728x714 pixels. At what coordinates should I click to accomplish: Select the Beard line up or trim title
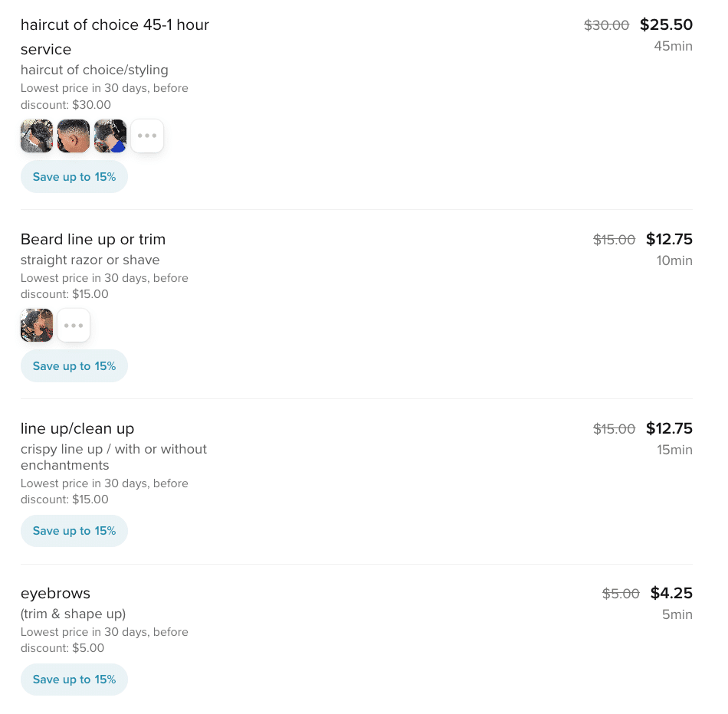click(x=93, y=239)
